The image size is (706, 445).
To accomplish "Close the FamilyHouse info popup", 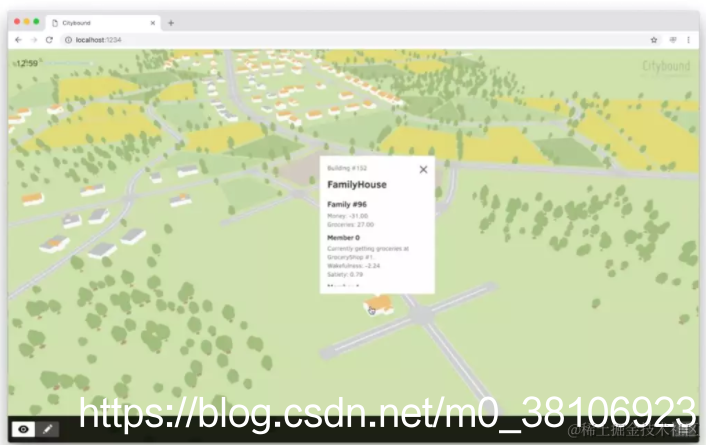I will [x=423, y=169].
